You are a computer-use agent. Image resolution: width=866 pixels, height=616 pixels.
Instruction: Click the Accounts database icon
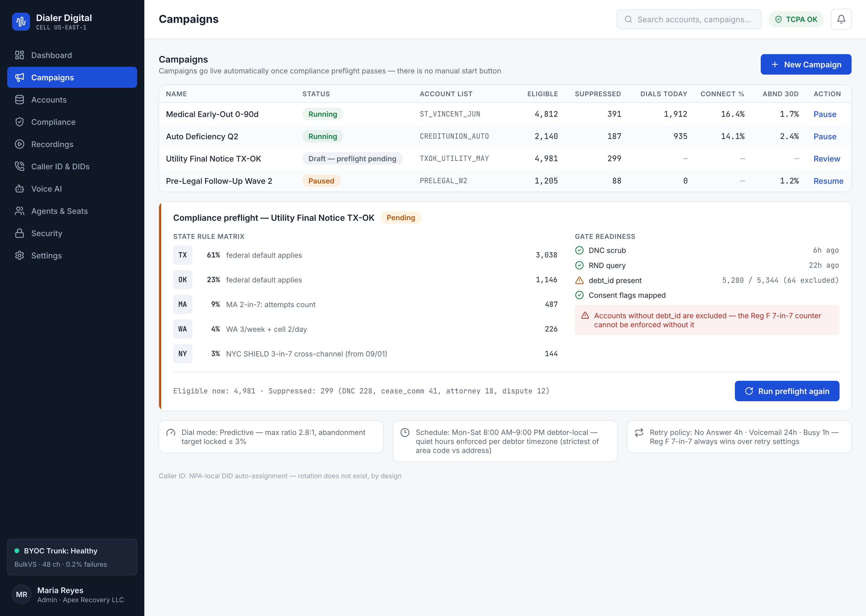point(19,100)
